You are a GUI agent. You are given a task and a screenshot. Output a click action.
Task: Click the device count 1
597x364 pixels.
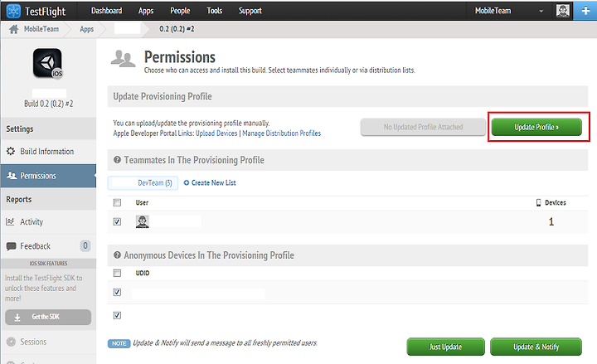551,221
